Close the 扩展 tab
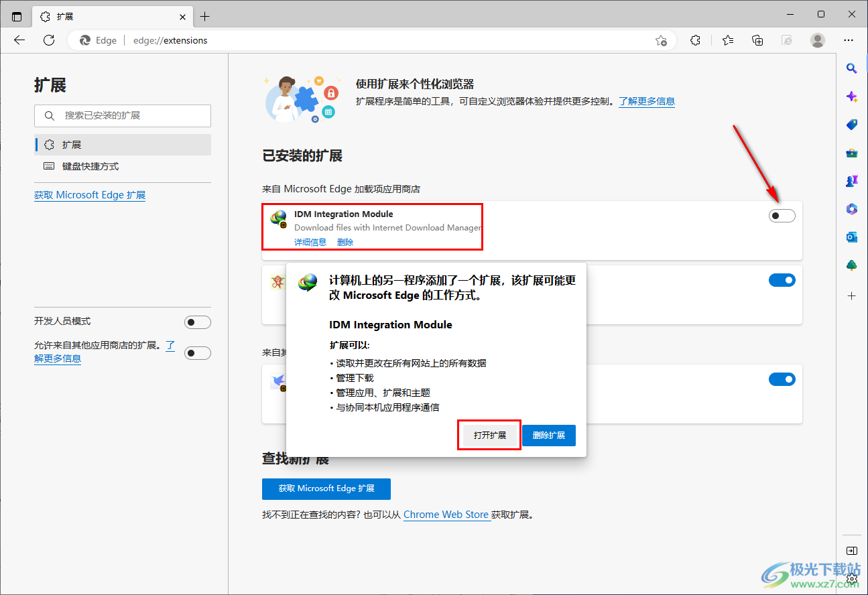 [x=183, y=16]
